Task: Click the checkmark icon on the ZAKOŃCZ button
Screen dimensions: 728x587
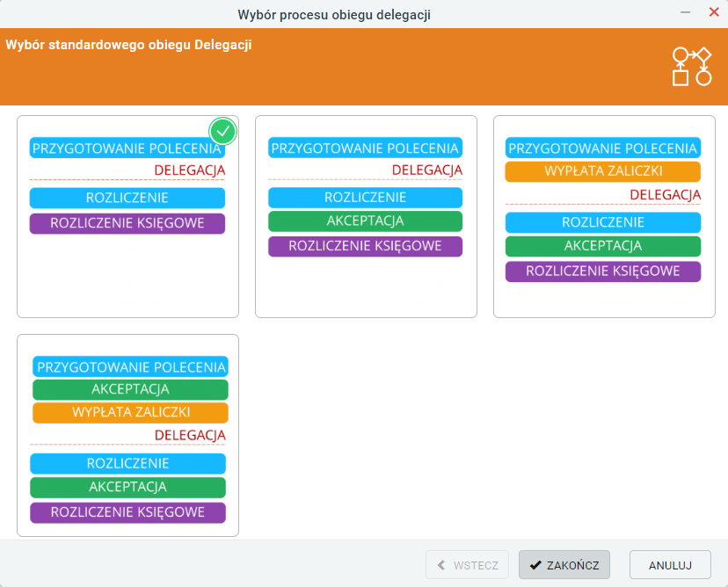Action: [x=535, y=565]
